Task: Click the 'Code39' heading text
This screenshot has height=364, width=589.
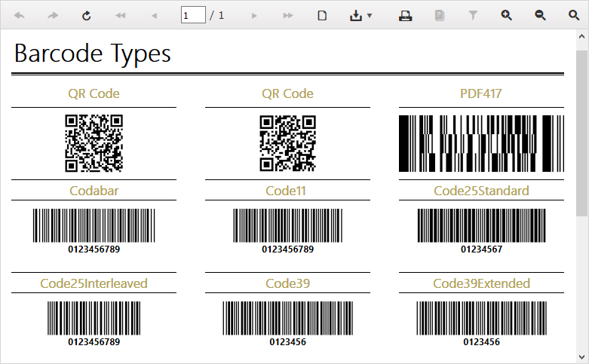Action: point(288,283)
